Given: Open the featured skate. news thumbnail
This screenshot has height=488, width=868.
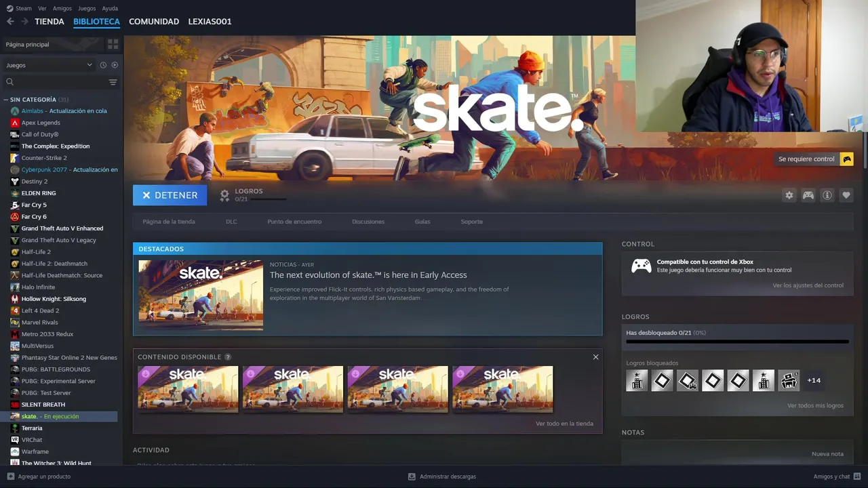Looking at the screenshot, I should tap(201, 295).
